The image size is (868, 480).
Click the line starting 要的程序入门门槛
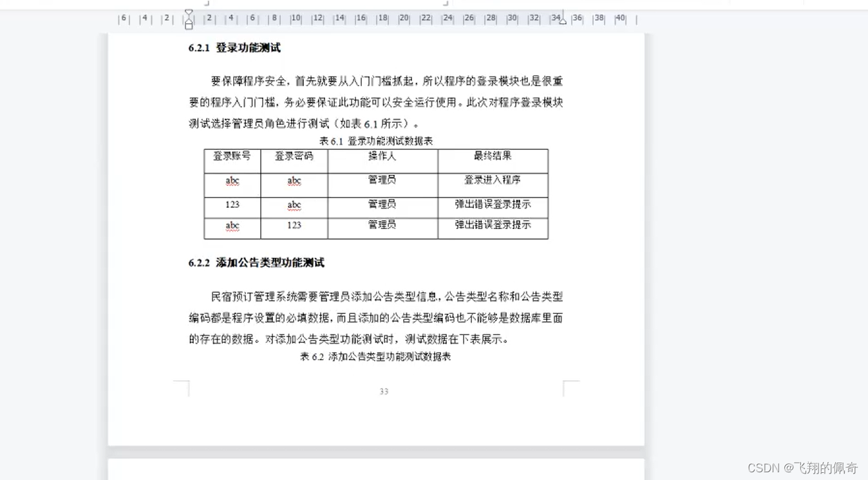pyautogui.click(x=376, y=102)
